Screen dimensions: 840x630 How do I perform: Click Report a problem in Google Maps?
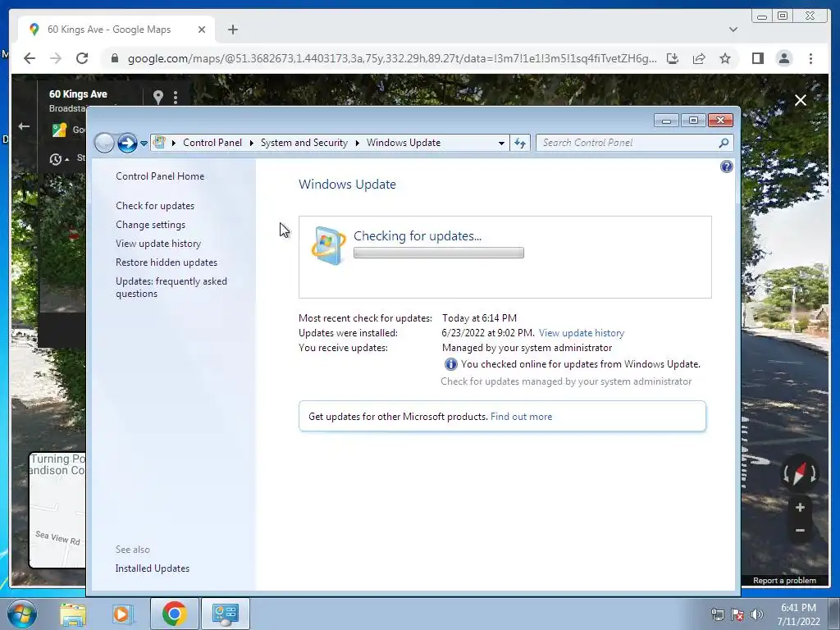pyautogui.click(x=784, y=581)
